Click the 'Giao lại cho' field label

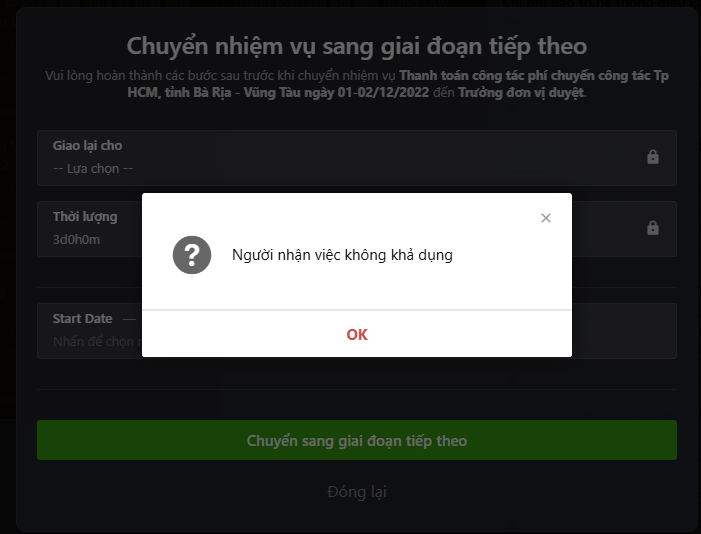87,145
